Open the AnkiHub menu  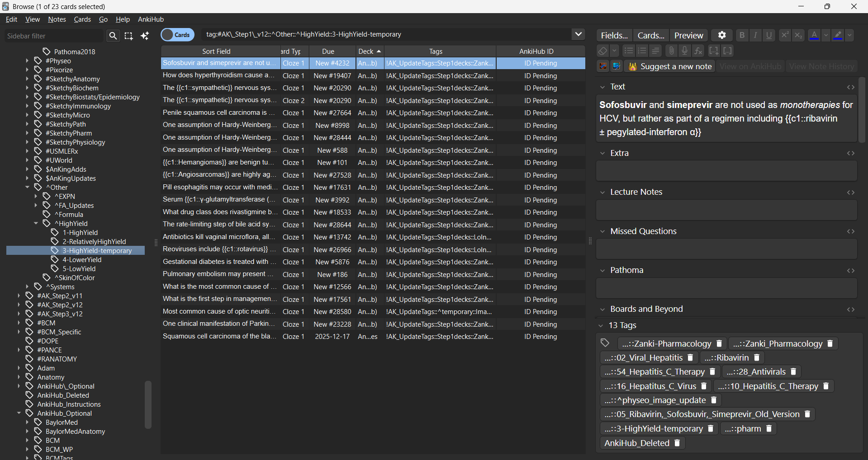pyautogui.click(x=151, y=19)
